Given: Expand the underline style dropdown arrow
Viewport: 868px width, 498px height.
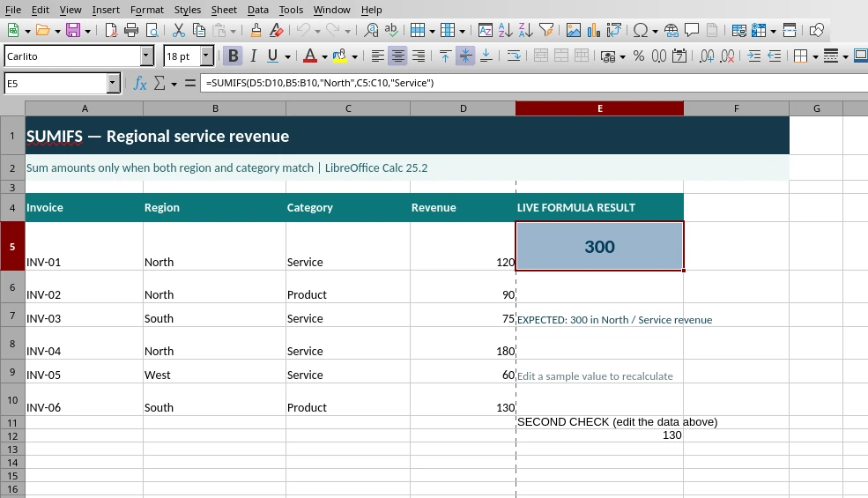Looking at the screenshot, I should (x=287, y=56).
